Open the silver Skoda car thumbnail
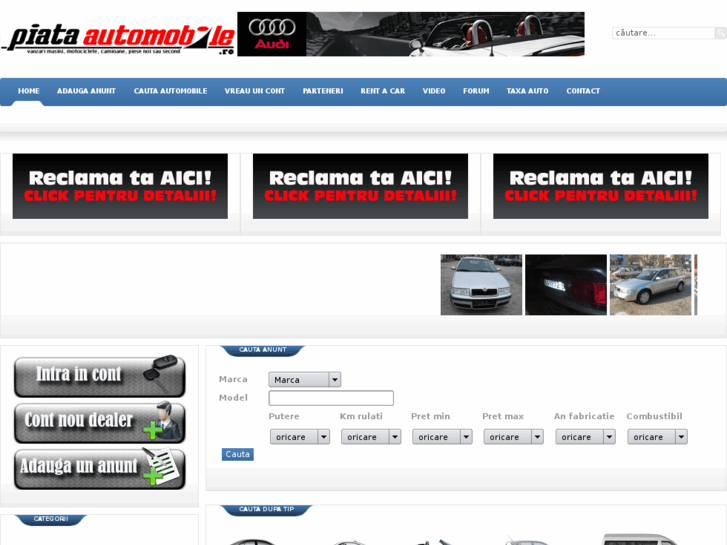The image size is (727, 545). pos(481,285)
